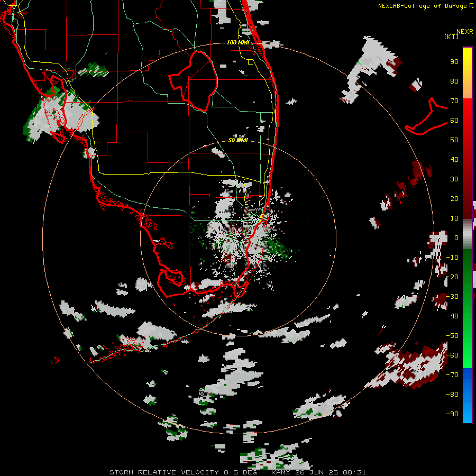Screen dimensions: 476x476
Task: Select the 40 value on velocity scale
Action: [454, 160]
